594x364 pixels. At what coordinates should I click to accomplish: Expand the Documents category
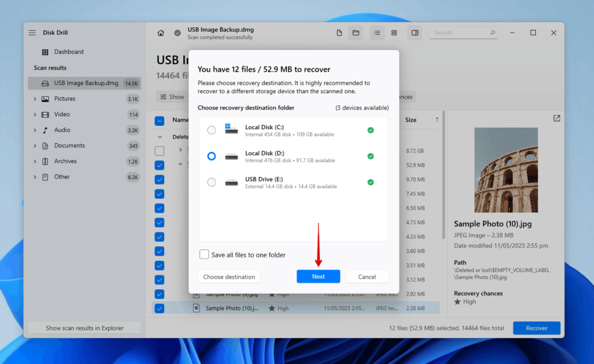(35, 145)
